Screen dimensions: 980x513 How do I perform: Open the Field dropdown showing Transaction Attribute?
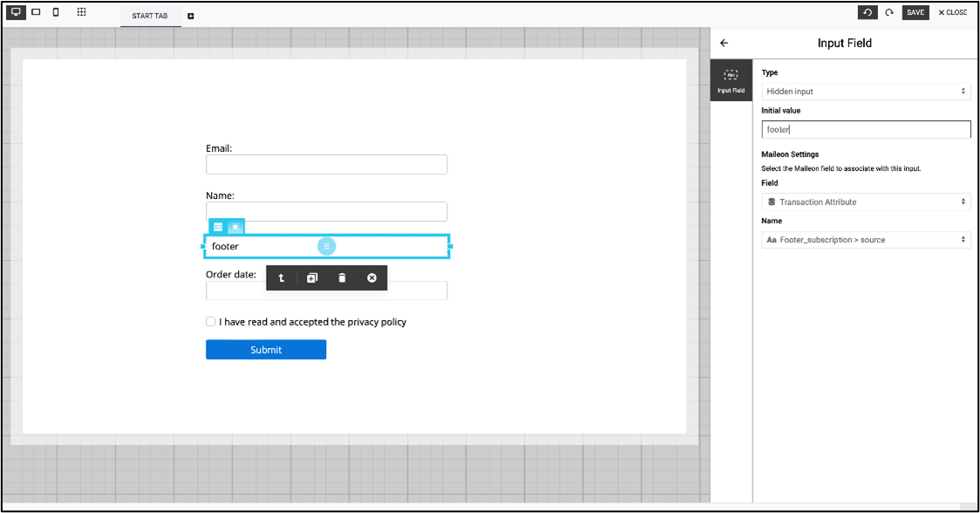[x=866, y=202]
